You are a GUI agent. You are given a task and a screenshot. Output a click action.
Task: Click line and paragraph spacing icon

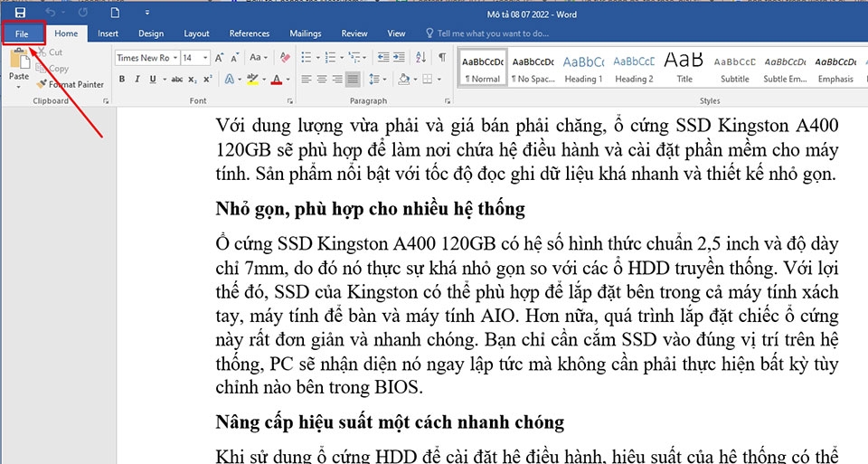(x=374, y=80)
